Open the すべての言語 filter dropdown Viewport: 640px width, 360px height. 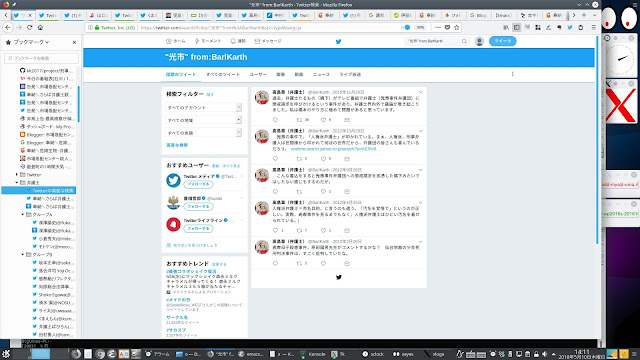coord(203,133)
